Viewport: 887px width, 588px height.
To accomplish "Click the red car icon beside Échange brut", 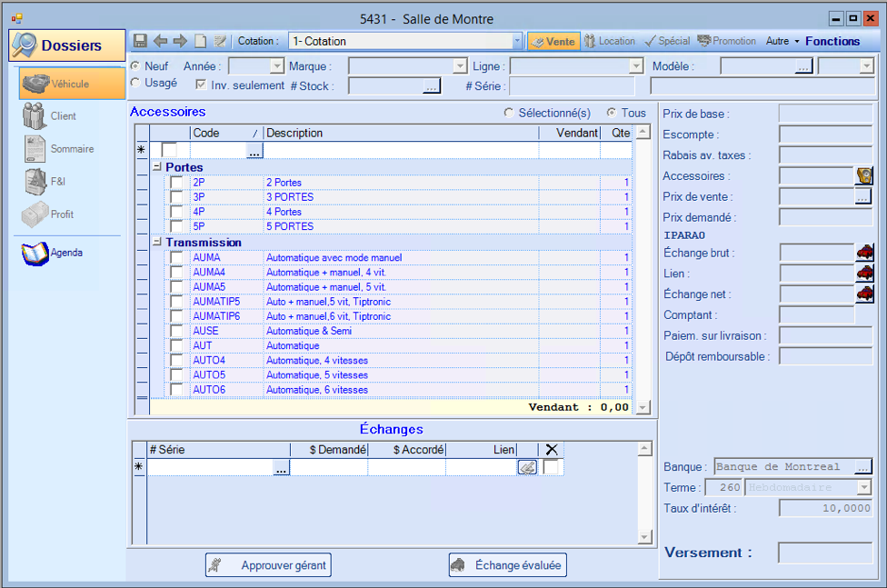I will [x=864, y=253].
